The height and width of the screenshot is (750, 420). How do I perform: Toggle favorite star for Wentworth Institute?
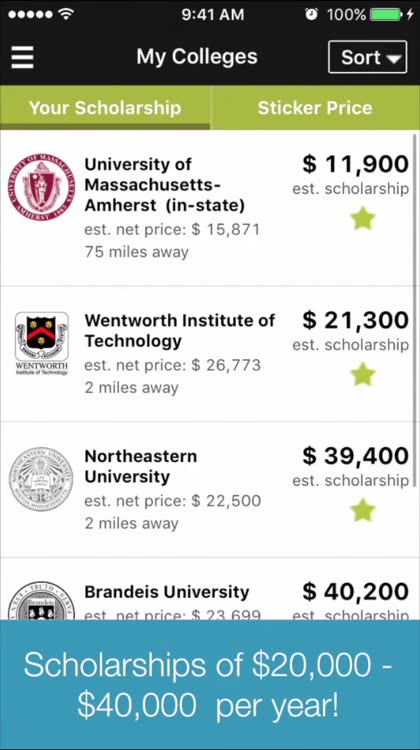[x=363, y=375]
